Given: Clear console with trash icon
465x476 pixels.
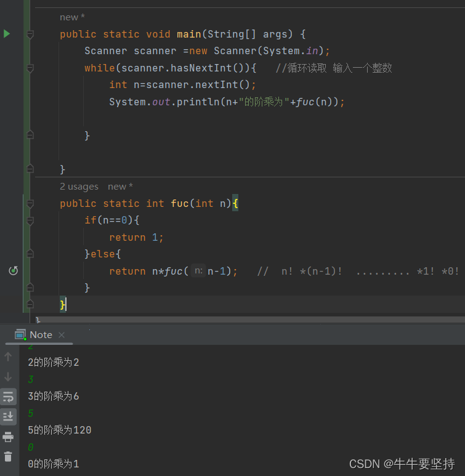Looking at the screenshot, I should [8, 456].
